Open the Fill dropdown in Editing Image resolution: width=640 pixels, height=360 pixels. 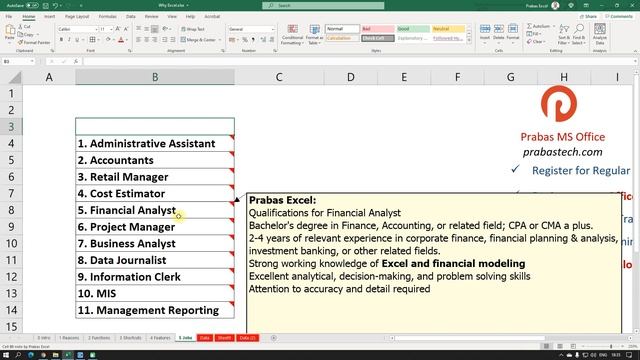tap(534, 34)
